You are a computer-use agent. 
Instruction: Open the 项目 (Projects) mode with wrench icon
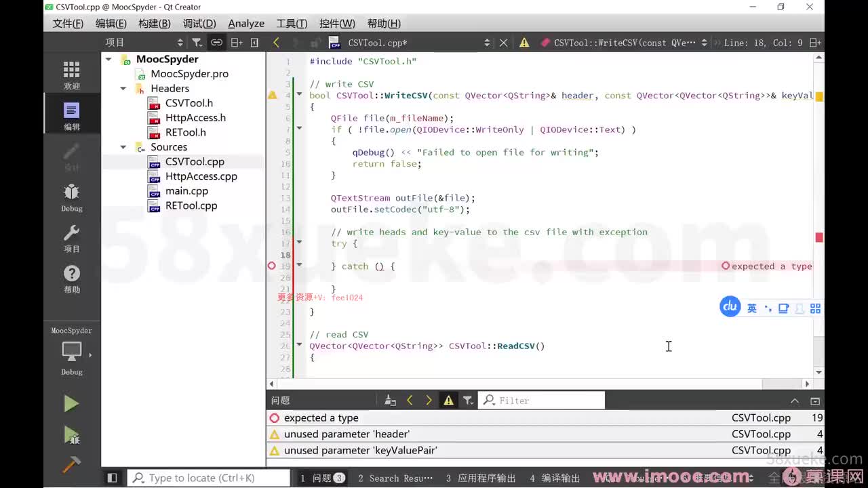coord(71,238)
